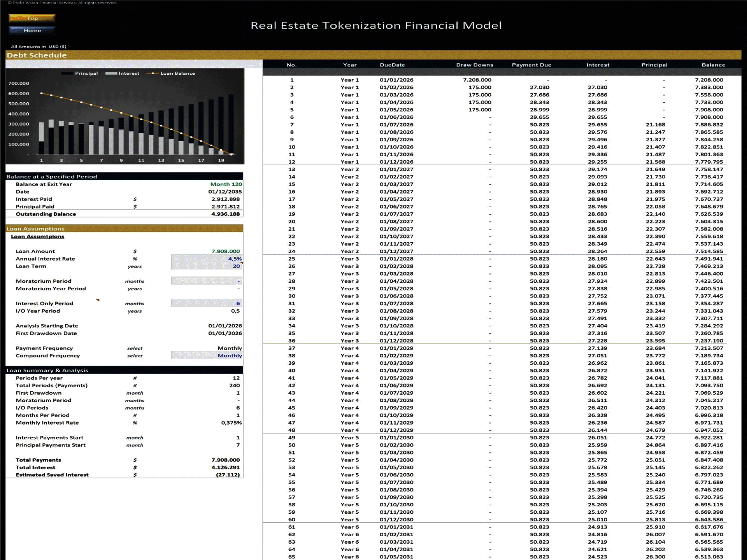Image resolution: width=747 pixels, height=560 pixels.
Task: Select the first Draw Downs value 7.208.000
Action: click(x=477, y=80)
